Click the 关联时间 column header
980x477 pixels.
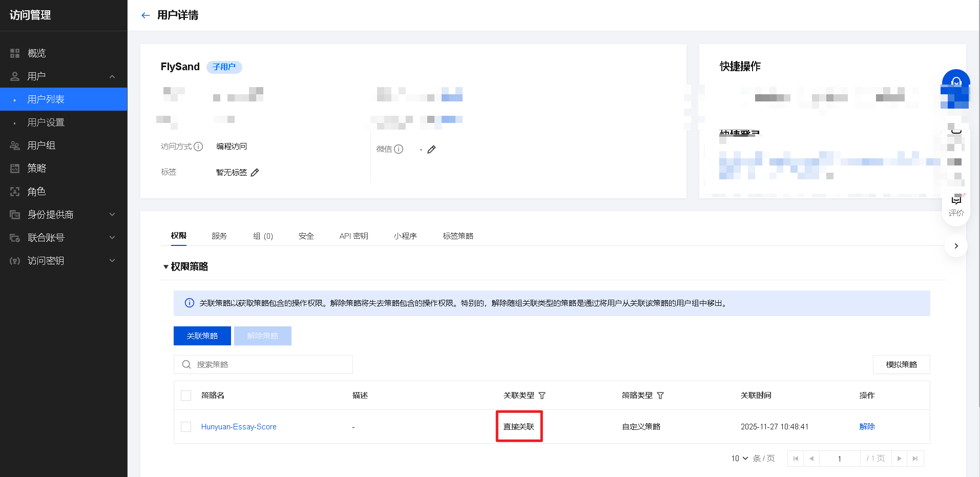pos(756,396)
